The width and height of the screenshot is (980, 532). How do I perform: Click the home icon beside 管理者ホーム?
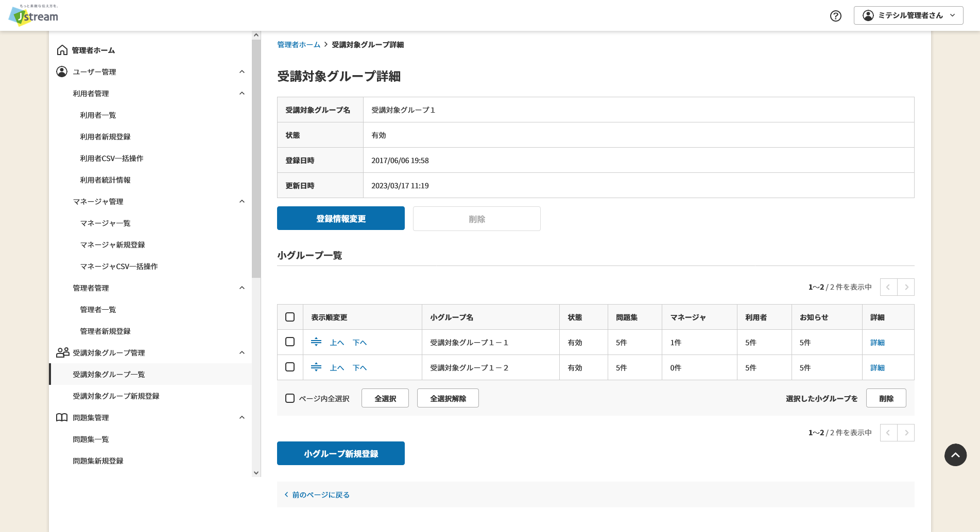(x=62, y=50)
